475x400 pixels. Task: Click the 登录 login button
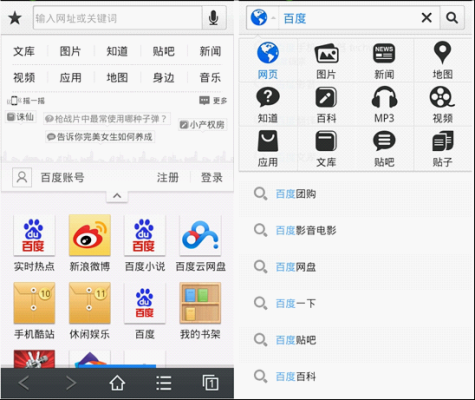point(212,177)
